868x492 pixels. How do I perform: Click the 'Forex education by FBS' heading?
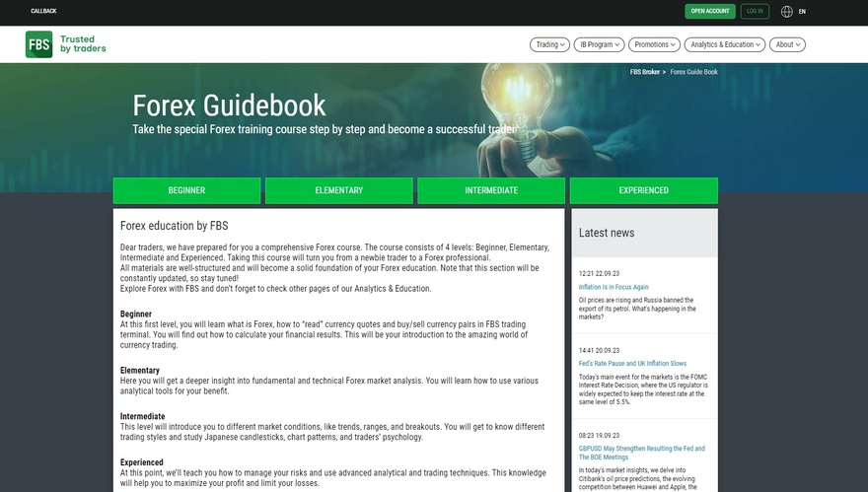[174, 226]
